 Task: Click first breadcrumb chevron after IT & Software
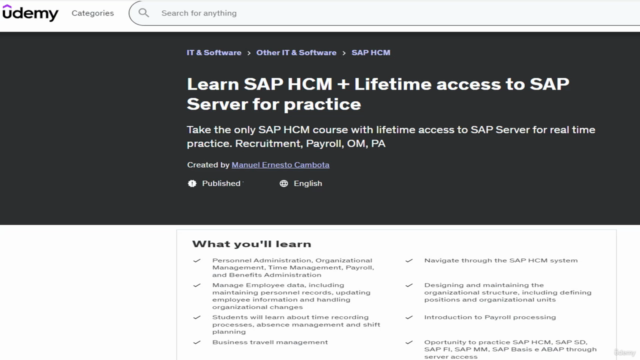pyautogui.click(x=249, y=53)
